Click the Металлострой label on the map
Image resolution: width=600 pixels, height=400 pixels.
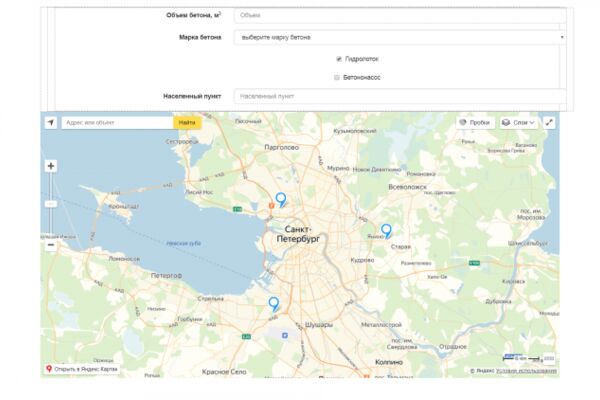pyautogui.click(x=382, y=325)
